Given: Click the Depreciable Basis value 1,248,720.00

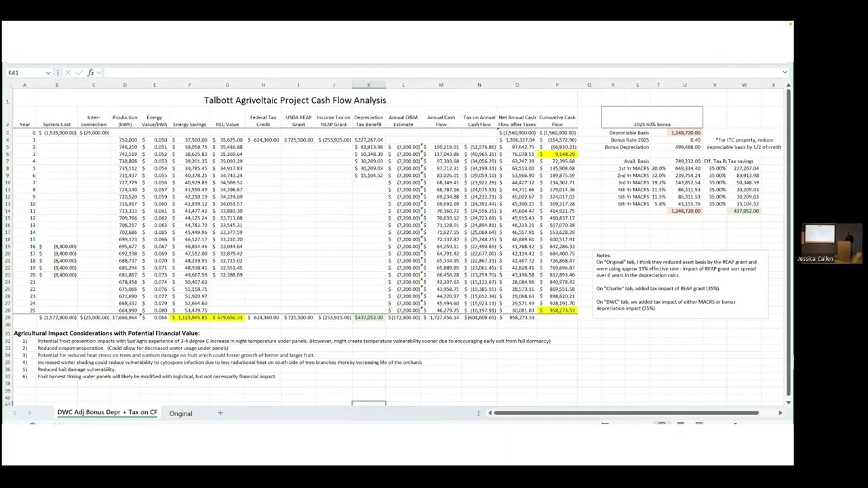Looking at the screenshot, I should coord(685,133).
